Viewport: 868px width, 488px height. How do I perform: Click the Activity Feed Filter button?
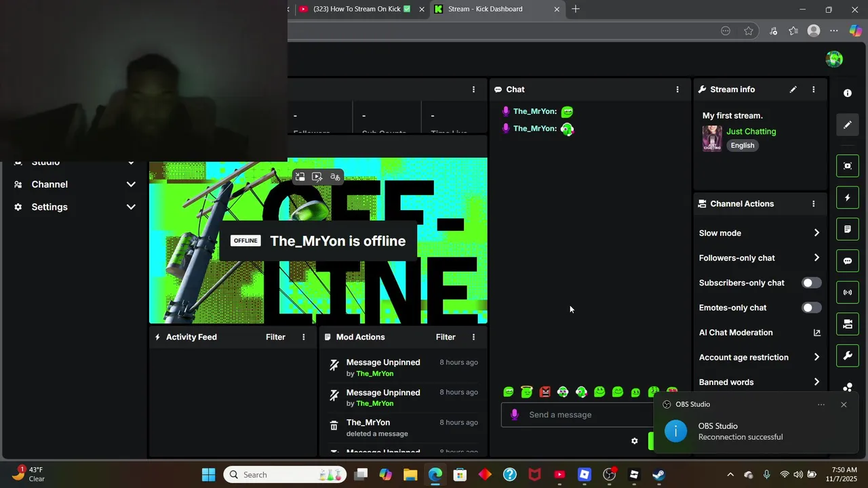[x=275, y=337]
